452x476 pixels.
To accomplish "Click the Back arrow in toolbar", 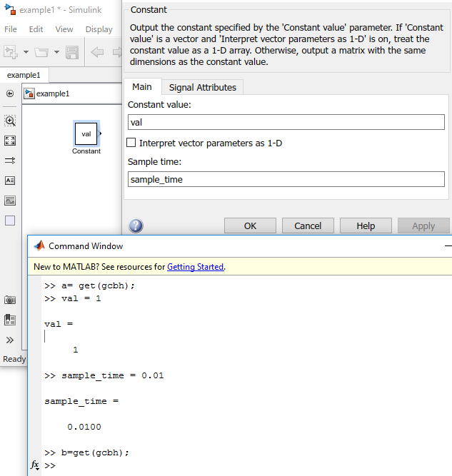I will pos(97,52).
